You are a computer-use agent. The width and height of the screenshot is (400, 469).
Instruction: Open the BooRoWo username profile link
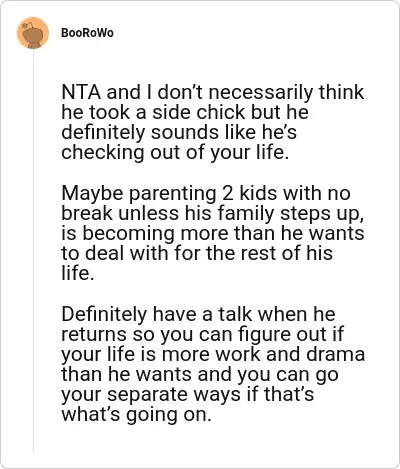87,33
